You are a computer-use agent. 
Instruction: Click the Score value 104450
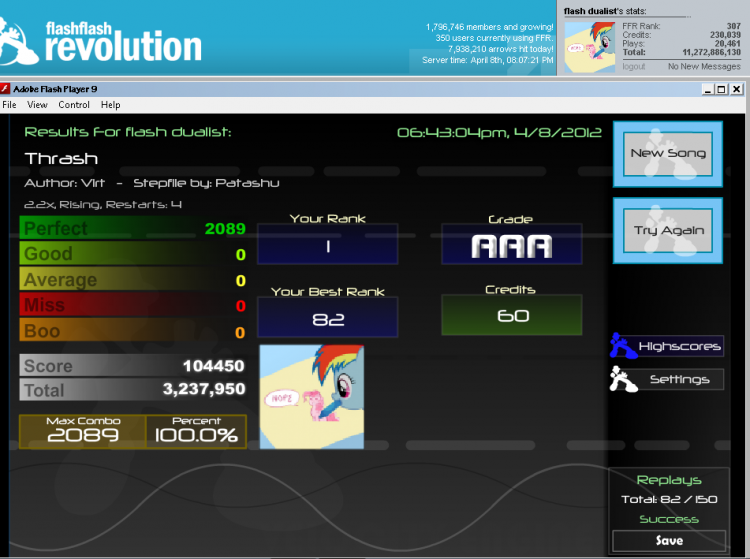[213, 366]
